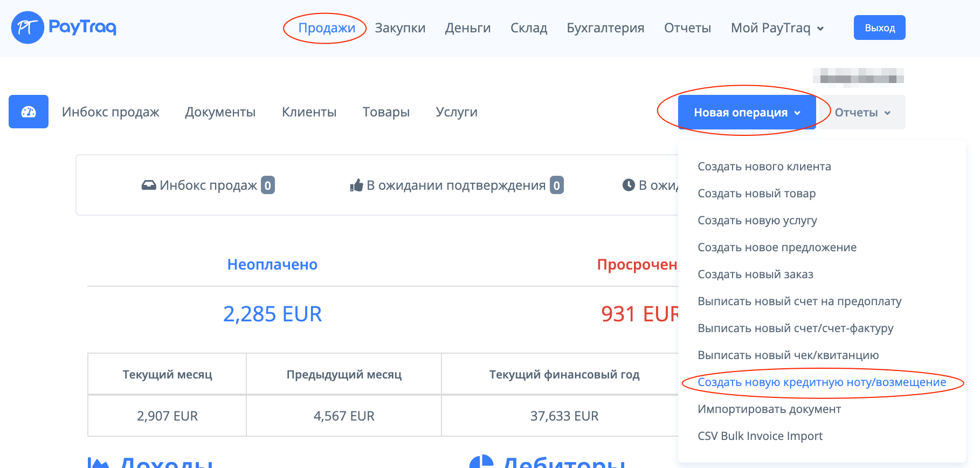The image size is (980, 468).
Task: Click the clock icon in summary bar
Action: point(629,185)
